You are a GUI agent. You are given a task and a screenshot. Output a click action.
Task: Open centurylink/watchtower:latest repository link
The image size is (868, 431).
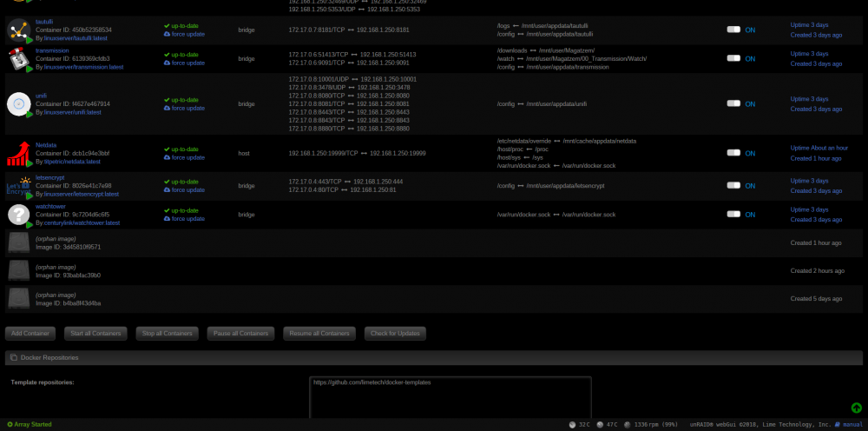point(82,222)
